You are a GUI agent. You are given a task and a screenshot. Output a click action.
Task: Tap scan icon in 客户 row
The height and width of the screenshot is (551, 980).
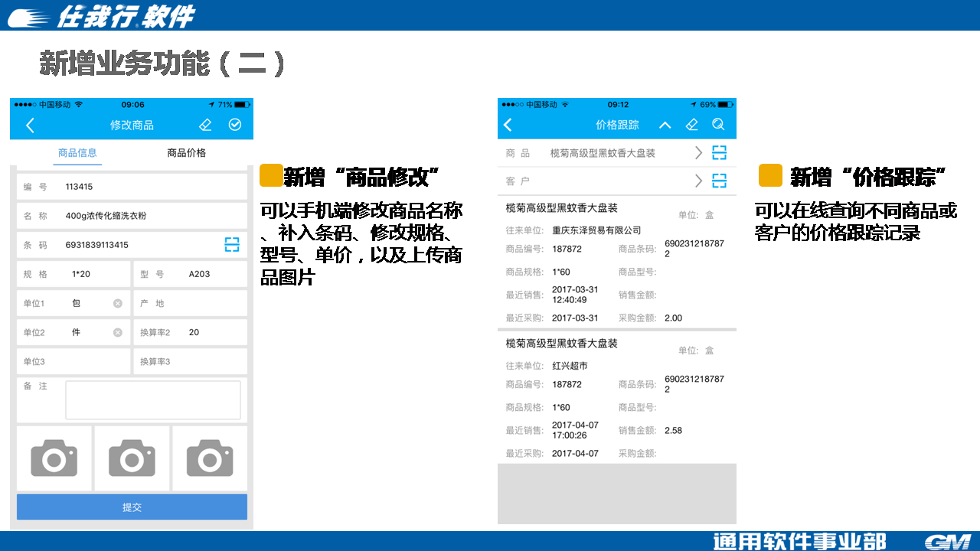pos(719,181)
